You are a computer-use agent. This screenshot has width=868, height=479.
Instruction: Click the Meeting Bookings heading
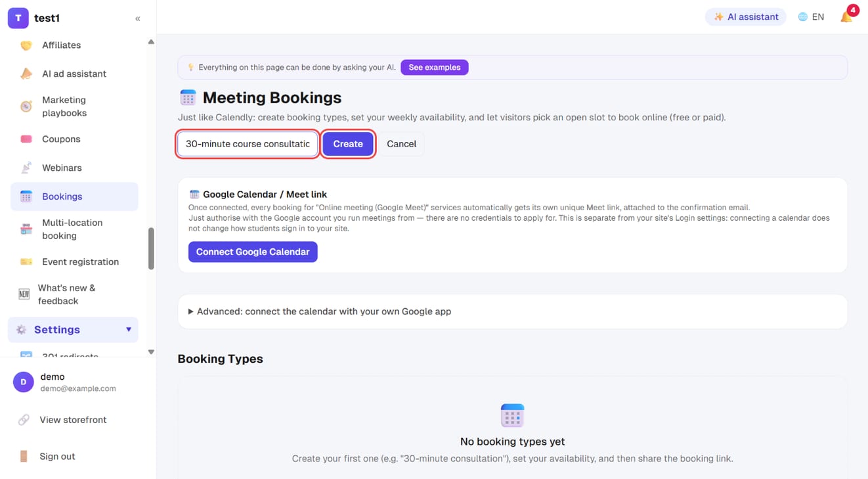pyautogui.click(x=272, y=98)
